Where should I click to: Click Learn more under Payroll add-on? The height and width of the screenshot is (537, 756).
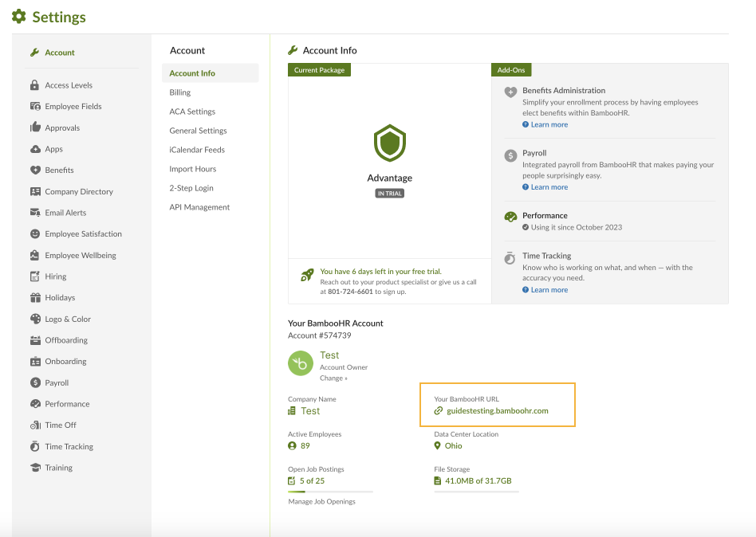[549, 187]
